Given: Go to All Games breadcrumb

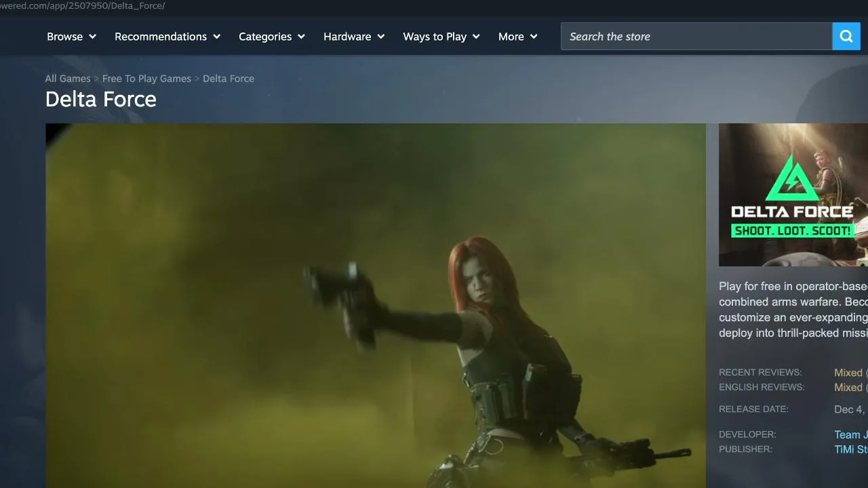Looking at the screenshot, I should pyautogui.click(x=68, y=79).
